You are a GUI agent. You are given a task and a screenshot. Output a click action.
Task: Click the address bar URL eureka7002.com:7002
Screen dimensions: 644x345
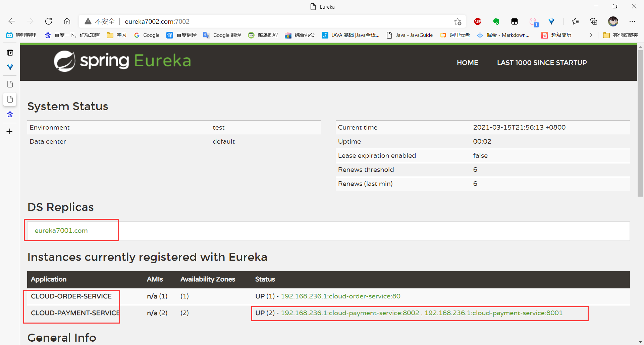pos(157,21)
